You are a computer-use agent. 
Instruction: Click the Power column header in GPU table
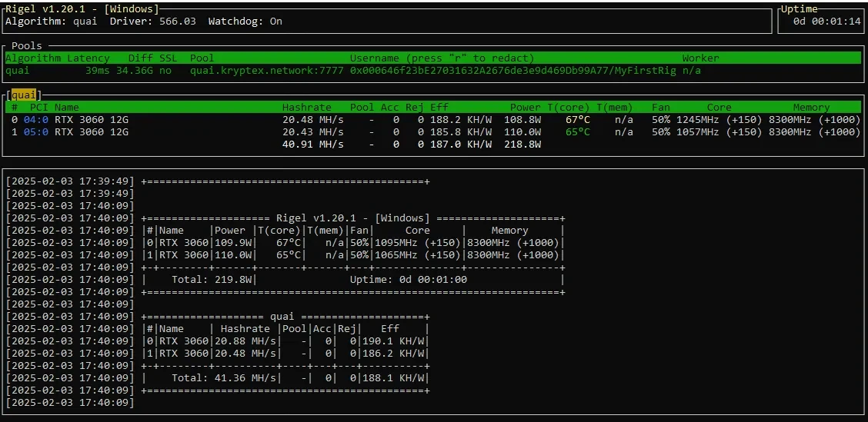click(x=525, y=108)
